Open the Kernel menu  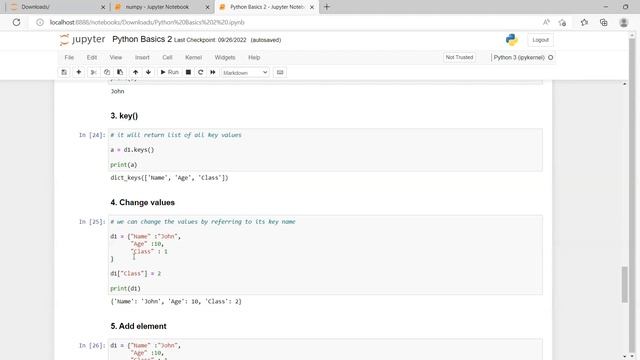tap(193, 58)
